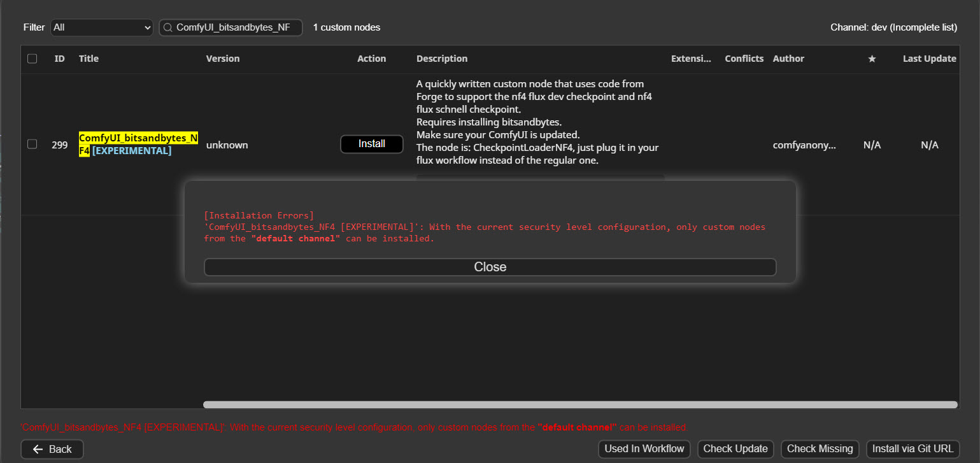Viewport: 980px width, 463px height.
Task: Click the Check Missing button
Action: 820,449
